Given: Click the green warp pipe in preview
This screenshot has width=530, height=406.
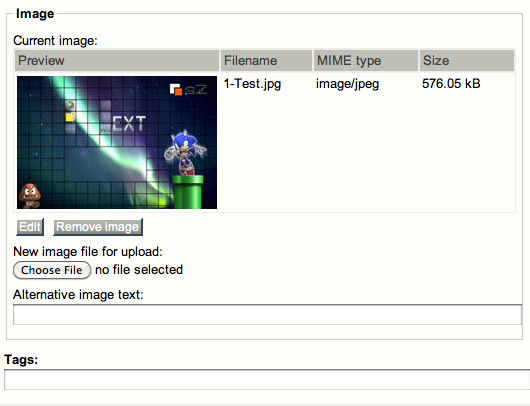Looking at the screenshot, I should coord(188,192).
